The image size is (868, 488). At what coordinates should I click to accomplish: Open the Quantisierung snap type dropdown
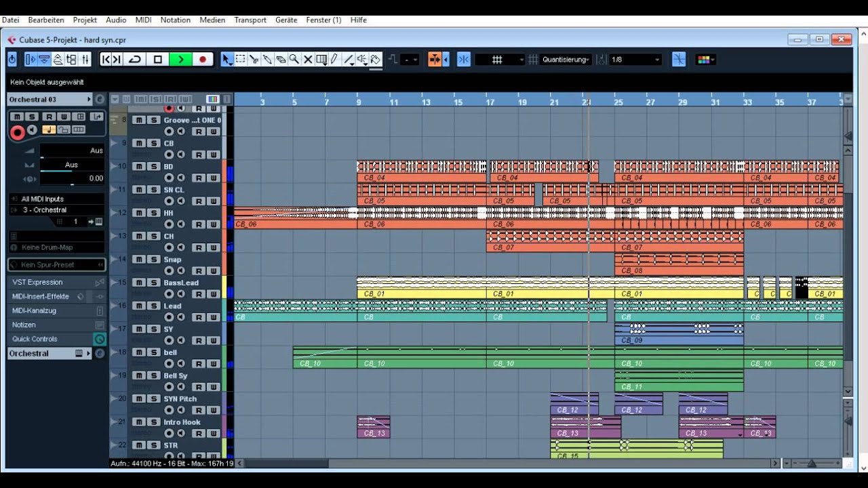(566, 60)
